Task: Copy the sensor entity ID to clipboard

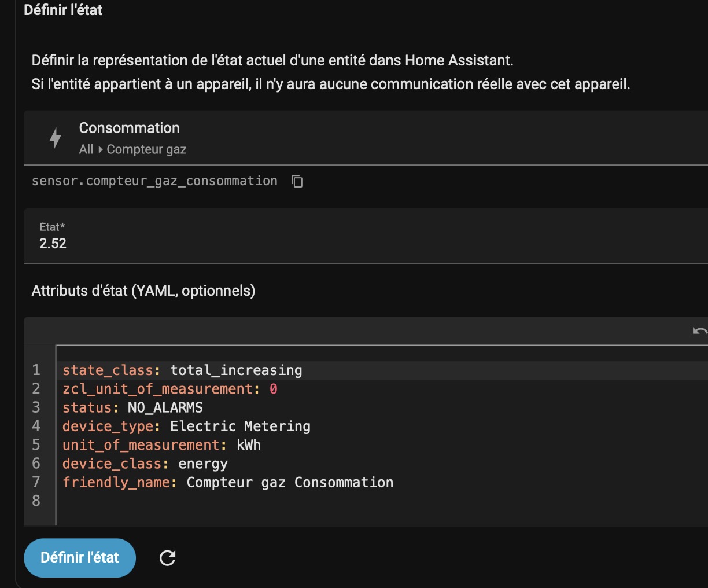Action: (297, 181)
